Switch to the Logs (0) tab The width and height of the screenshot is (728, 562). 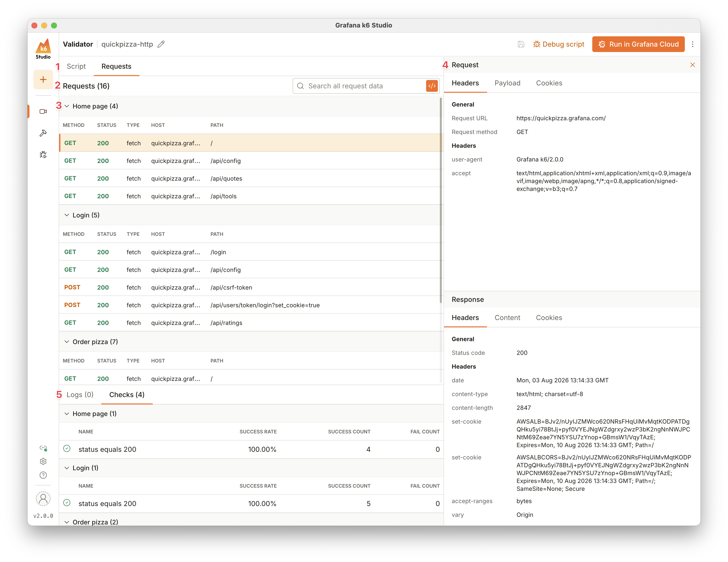[x=80, y=395]
